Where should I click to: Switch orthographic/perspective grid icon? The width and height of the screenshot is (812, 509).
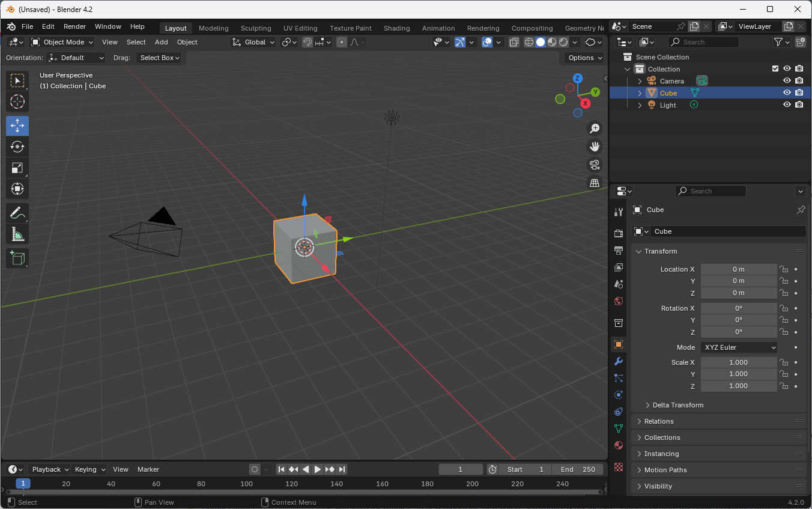[x=595, y=183]
